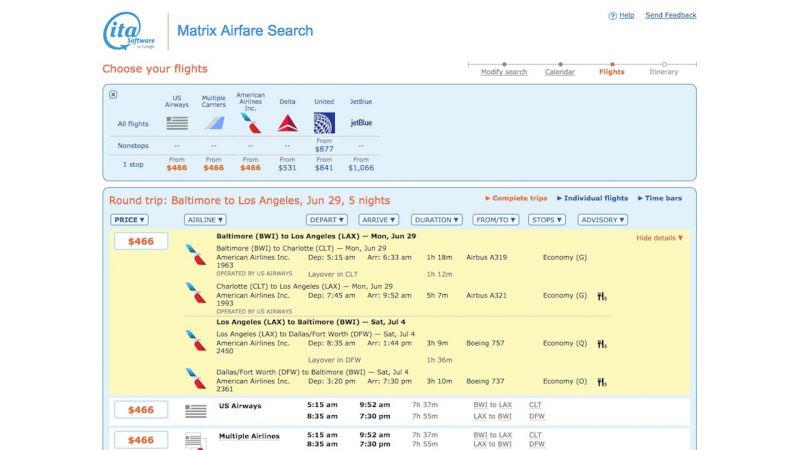The height and width of the screenshot is (450, 800).
Task: Select the Multiple Carriers icon
Action: click(x=214, y=123)
